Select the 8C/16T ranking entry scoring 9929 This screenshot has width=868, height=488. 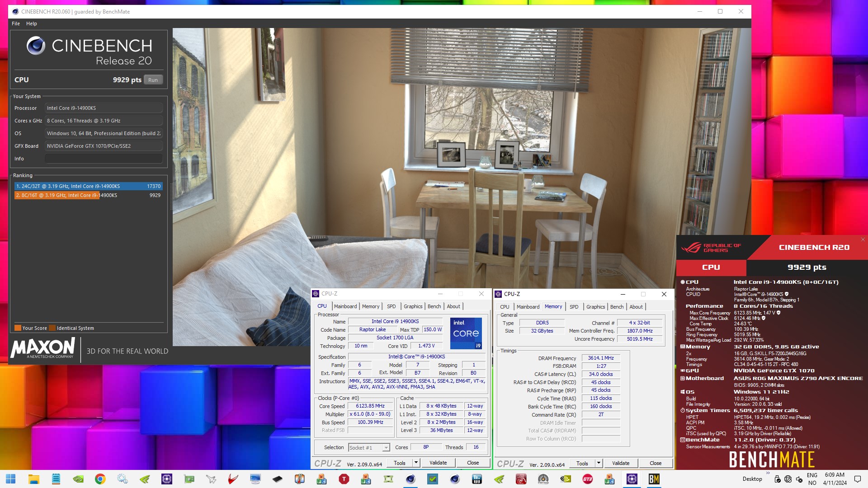[x=88, y=195]
